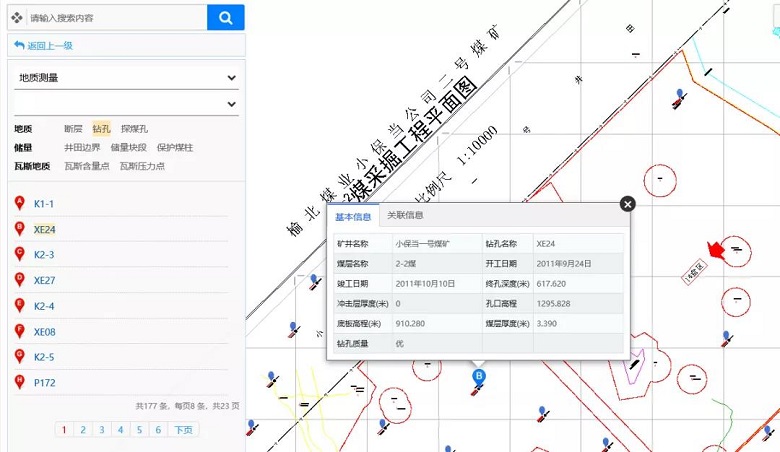Click the blue search magnifier button

(226, 17)
